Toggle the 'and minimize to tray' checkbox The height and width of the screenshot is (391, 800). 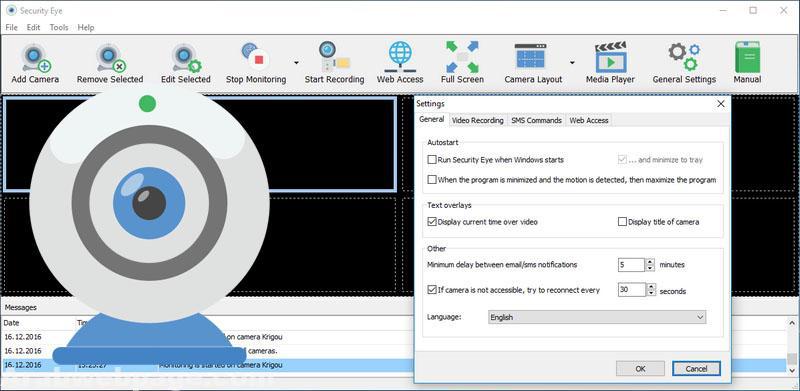pyautogui.click(x=622, y=160)
